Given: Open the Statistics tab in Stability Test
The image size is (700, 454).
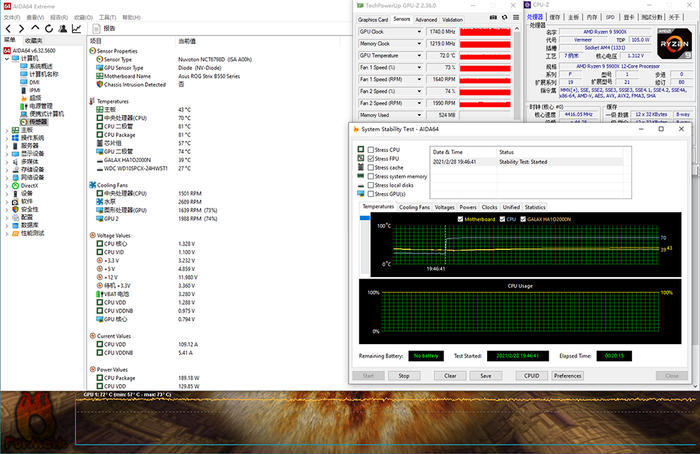Looking at the screenshot, I should tap(535, 207).
